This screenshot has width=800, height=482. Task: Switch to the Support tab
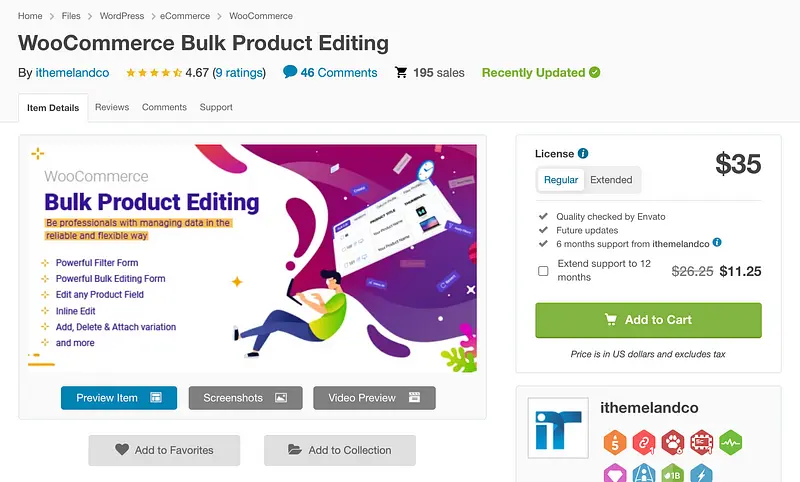click(x=216, y=107)
